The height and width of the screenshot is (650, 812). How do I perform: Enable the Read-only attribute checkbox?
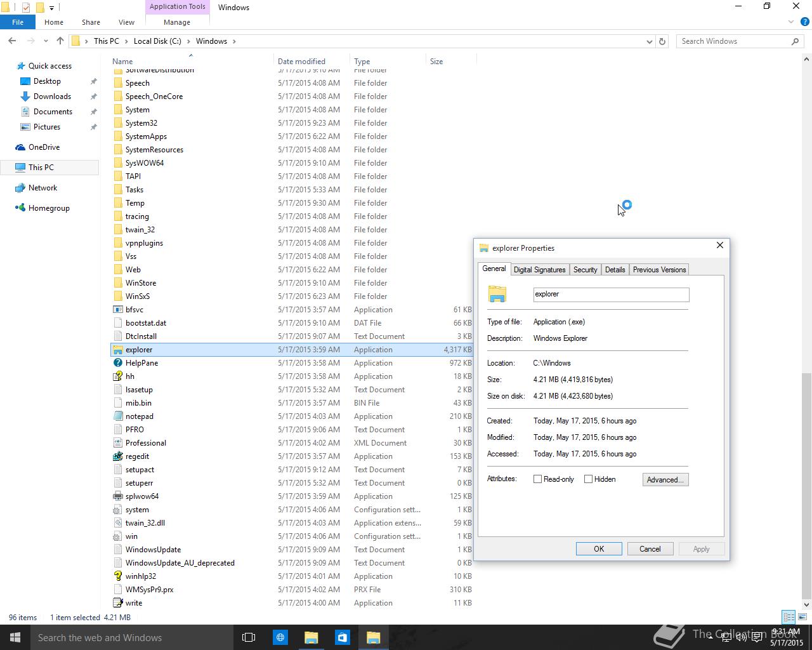point(537,479)
